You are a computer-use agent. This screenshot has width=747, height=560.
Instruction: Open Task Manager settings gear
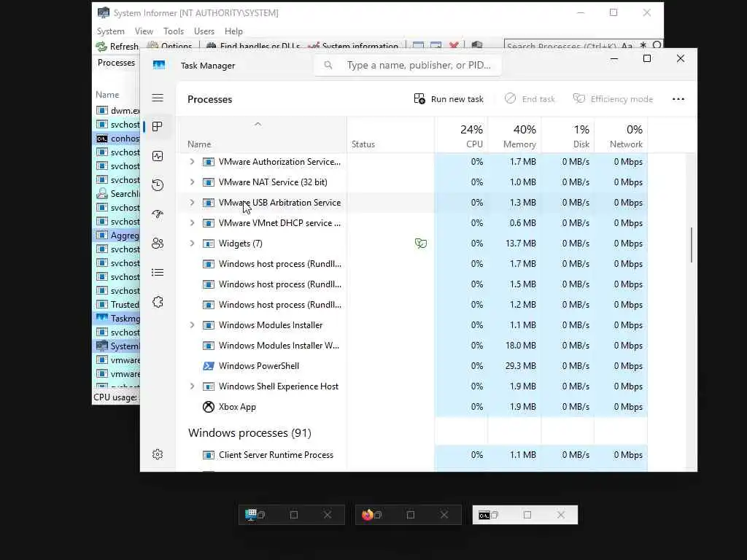[x=158, y=454]
